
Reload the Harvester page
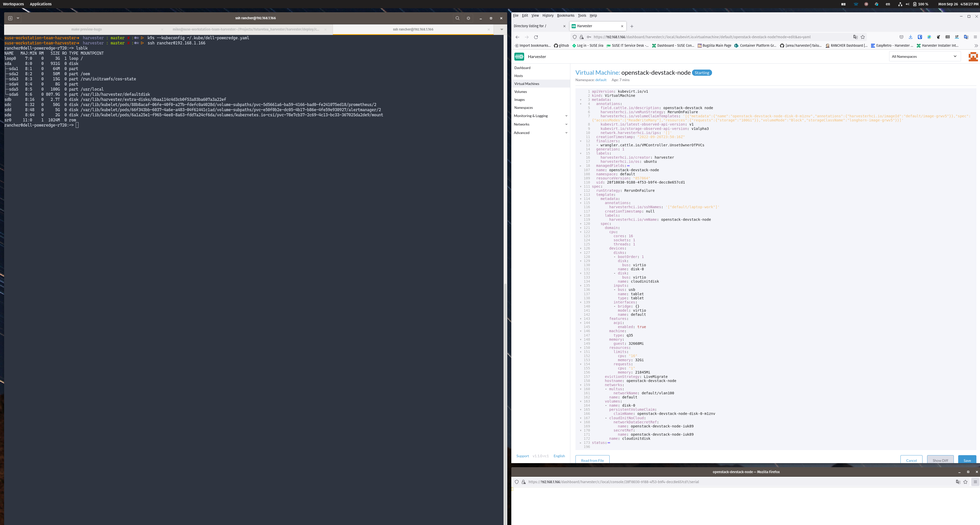[536, 37]
